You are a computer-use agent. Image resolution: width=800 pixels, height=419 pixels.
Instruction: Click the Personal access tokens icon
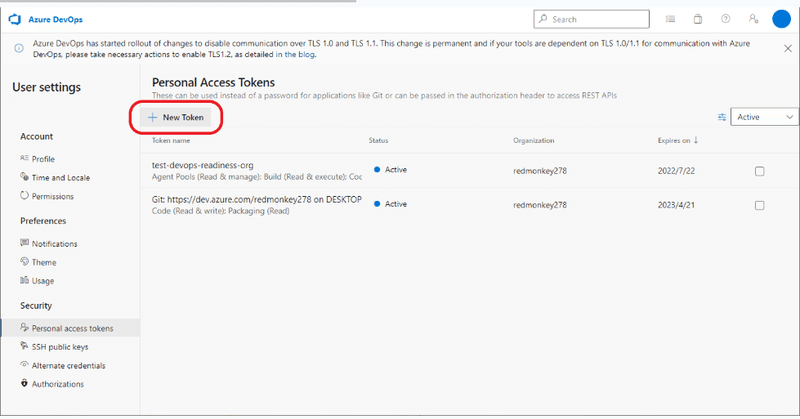(x=24, y=327)
